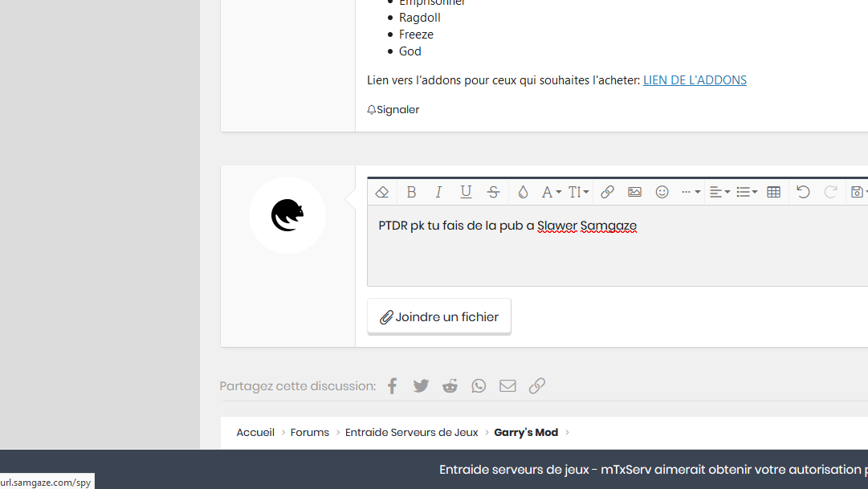
Task: Toggle underline text formatting
Action: coord(466,192)
